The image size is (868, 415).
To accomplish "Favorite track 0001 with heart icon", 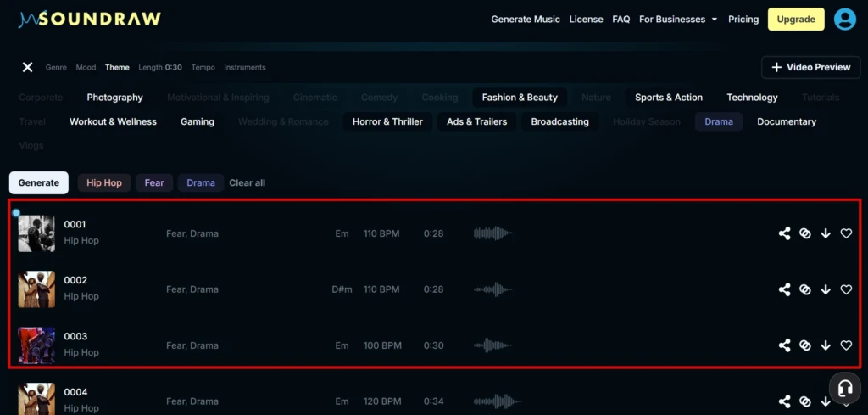I will 846,234.
